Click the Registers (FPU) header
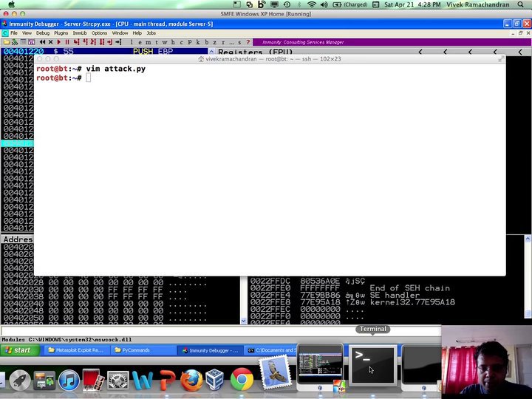Viewport: 532px width, 399px height. click(255, 52)
